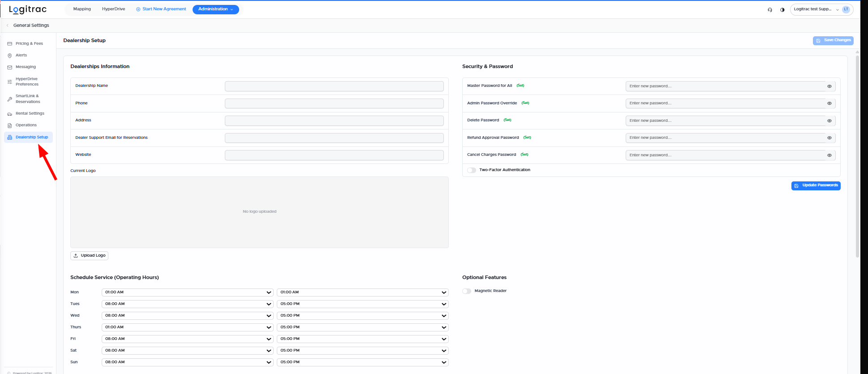The image size is (868, 374).
Task: Show the Cancel Charges Password entry
Action: pos(829,155)
